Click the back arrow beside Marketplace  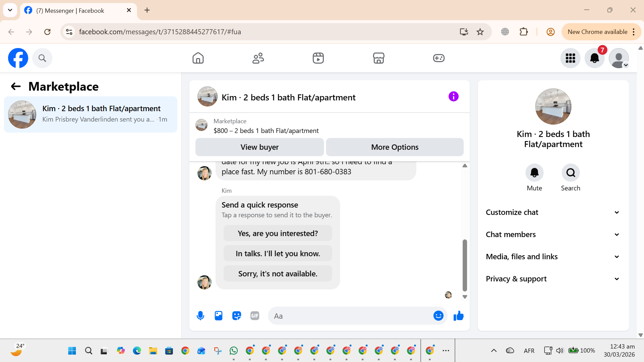[x=16, y=87]
